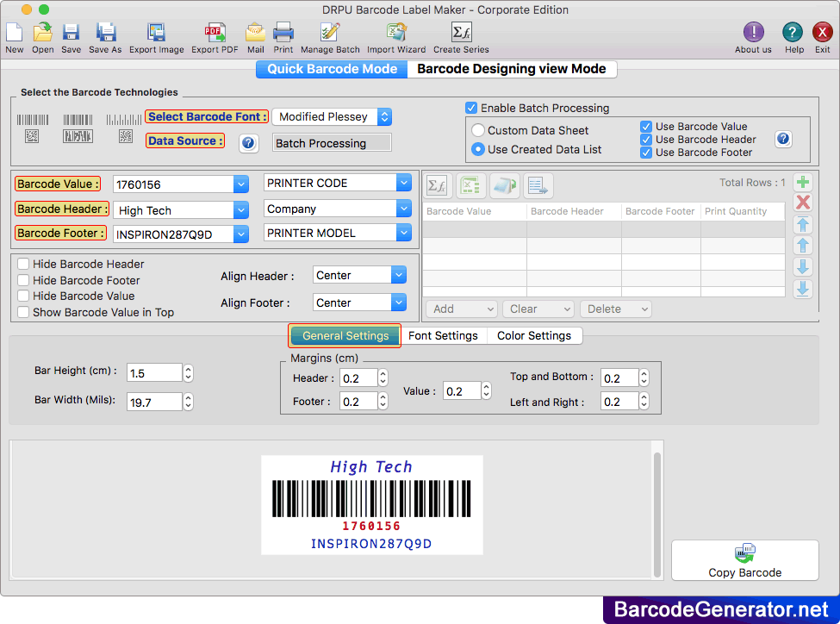Viewport: 840px width, 624px height.
Task: Move row to top with first up arrow
Action: coord(802,225)
